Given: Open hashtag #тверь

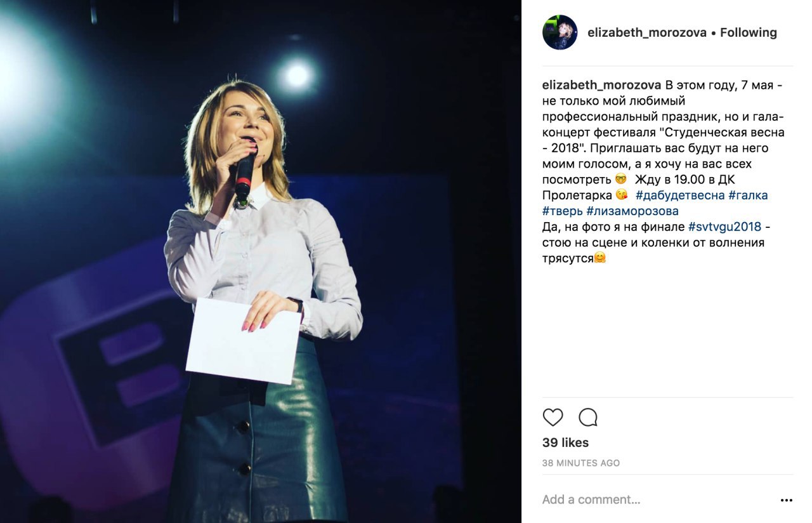Looking at the screenshot, I should coord(563,211).
